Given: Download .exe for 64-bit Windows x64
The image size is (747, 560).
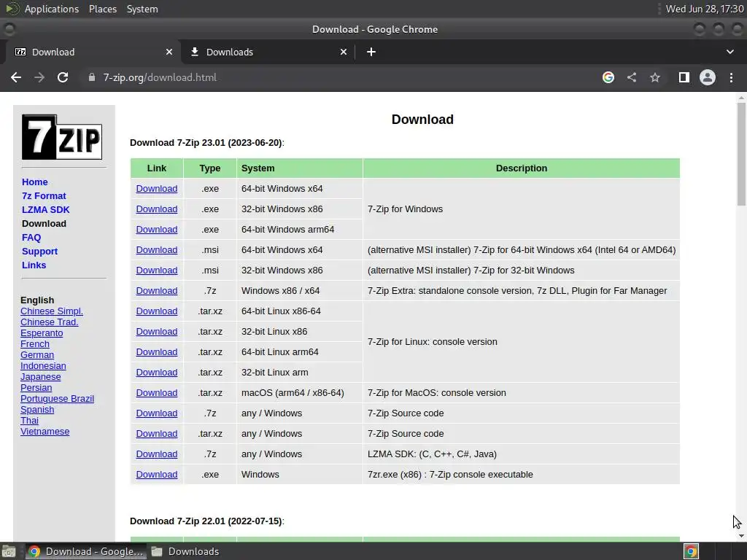Looking at the screenshot, I should 157,189.
